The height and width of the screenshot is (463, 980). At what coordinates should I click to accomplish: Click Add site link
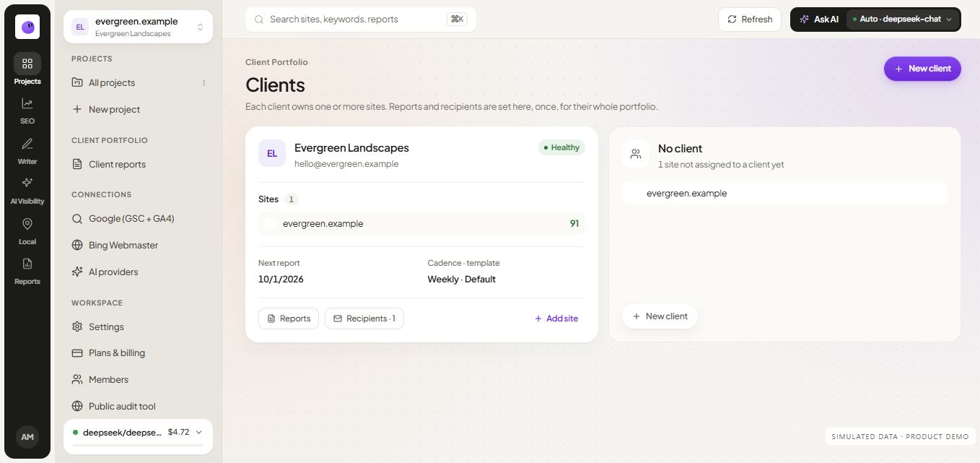[x=556, y=319]
